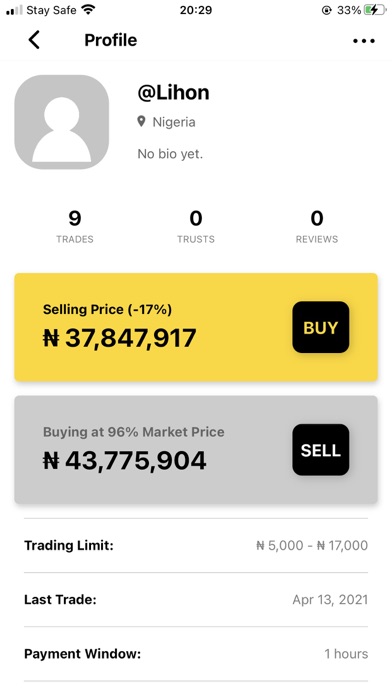Image resolution: width=392 pixels, height=696 pixels.
Task: Tap the location pin icon next to Nigeria
Action: 142,121
